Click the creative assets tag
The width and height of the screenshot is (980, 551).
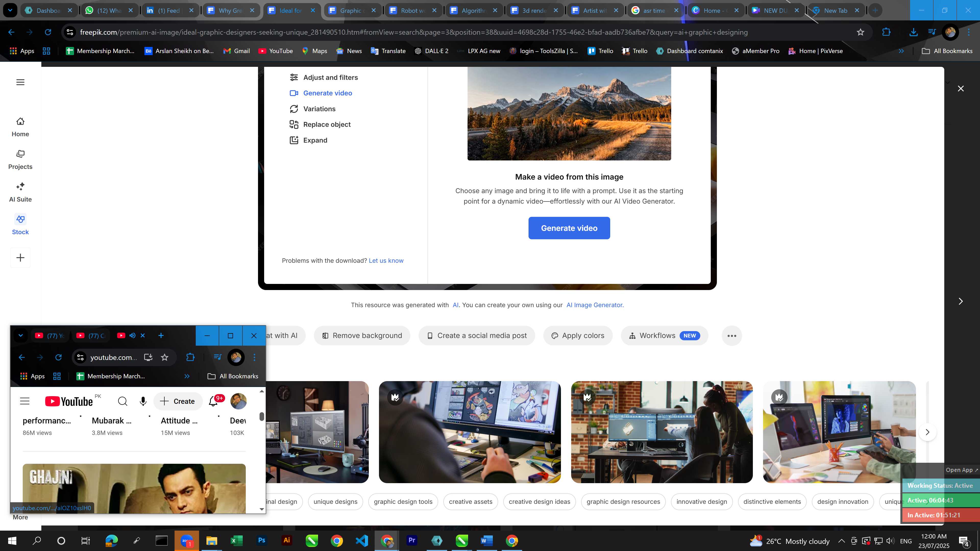click(470, 502)
